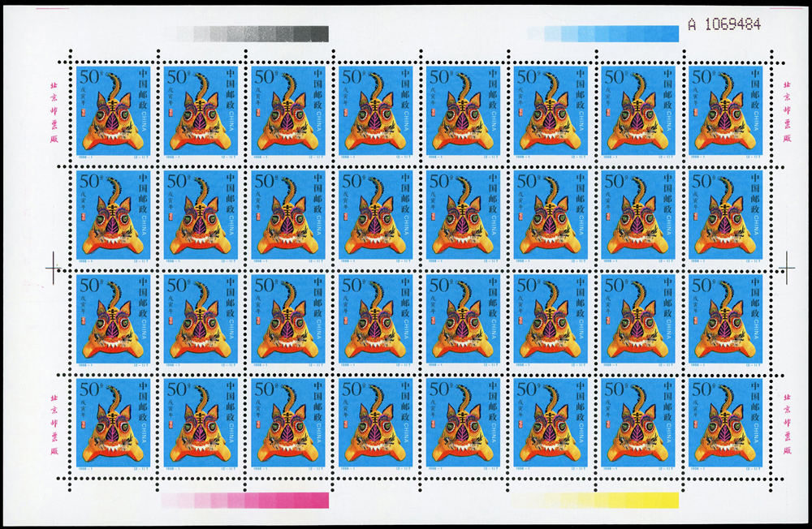Pick the cyan gradient color bar
The width and height of the screenshot is (812, 529).
click(x=603, y=33)
